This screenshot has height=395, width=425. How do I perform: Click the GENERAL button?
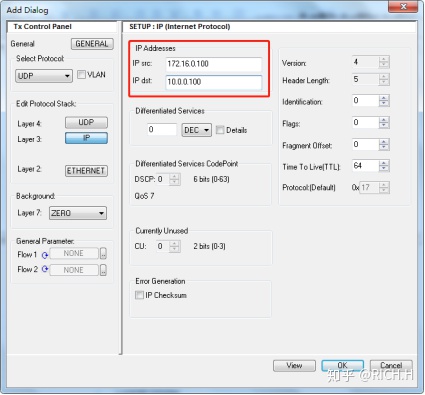92,44
